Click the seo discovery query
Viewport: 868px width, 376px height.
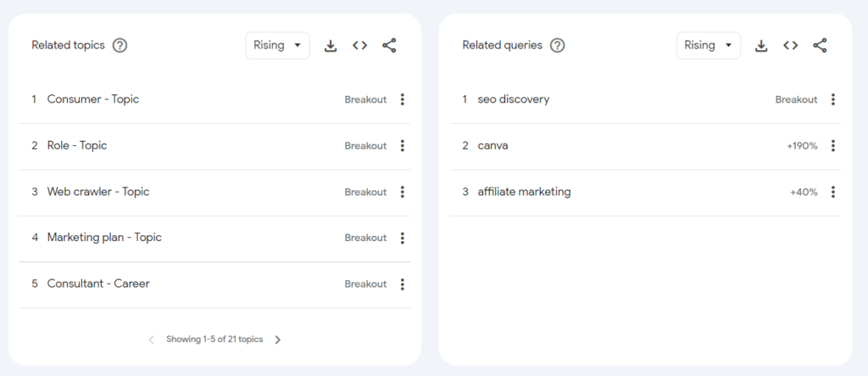(513, 99)
